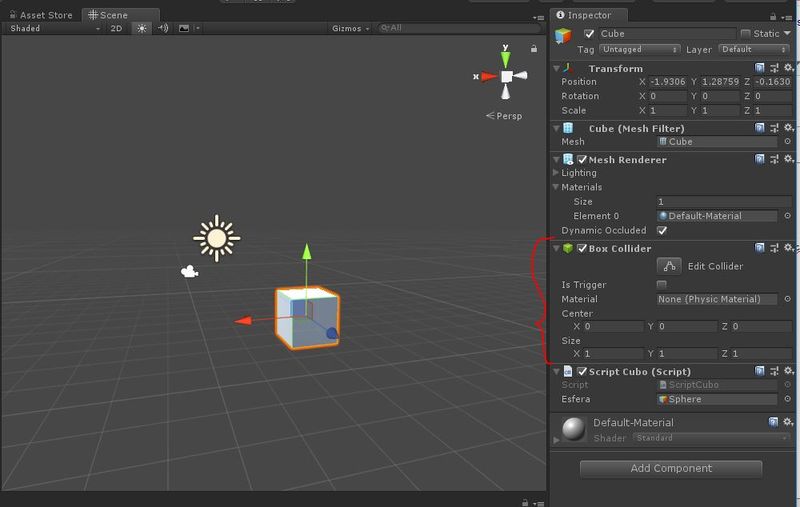Toggle Mesh Renderer enabled checkbox
Image resolution: width=800 pixels, height=507 pixels.
[582, 160]
